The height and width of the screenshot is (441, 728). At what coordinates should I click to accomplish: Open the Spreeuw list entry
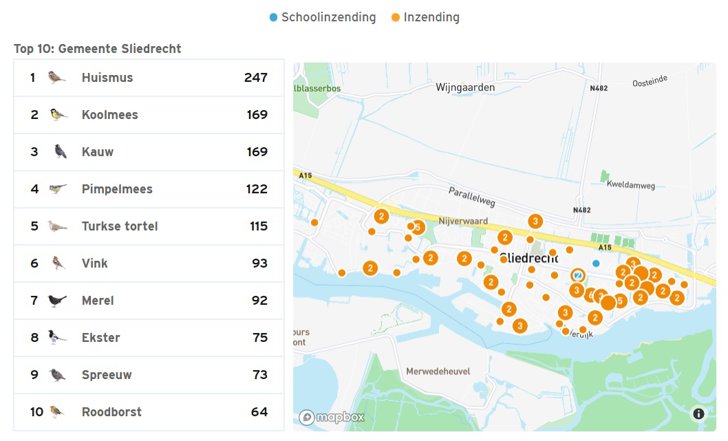click(149, 375)
